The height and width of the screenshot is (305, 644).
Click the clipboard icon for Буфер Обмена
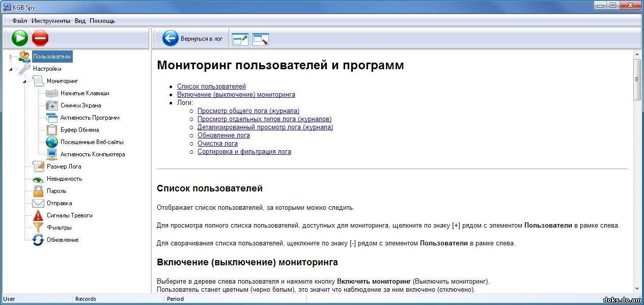pos(52,130)
